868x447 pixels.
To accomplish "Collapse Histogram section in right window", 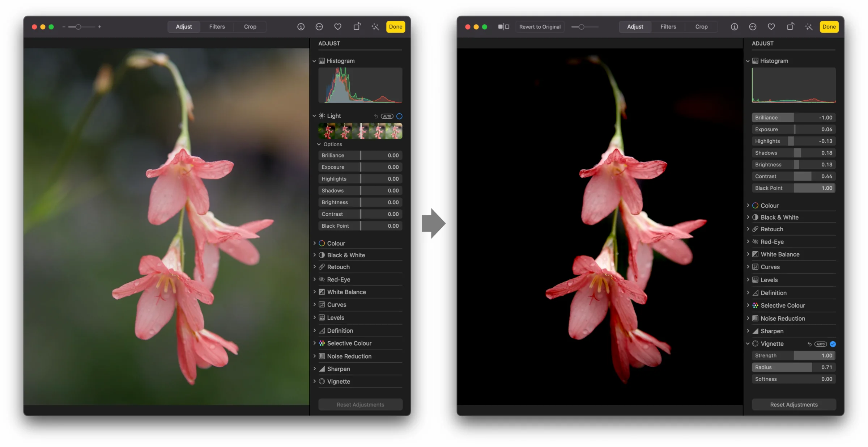I will (748, 61).
